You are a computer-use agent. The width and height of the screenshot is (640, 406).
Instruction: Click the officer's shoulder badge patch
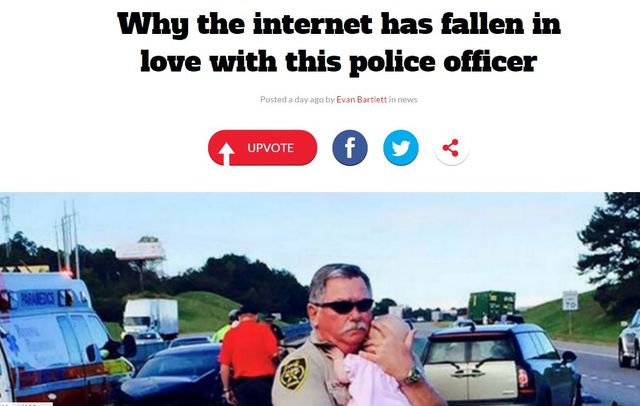[293, 373]
